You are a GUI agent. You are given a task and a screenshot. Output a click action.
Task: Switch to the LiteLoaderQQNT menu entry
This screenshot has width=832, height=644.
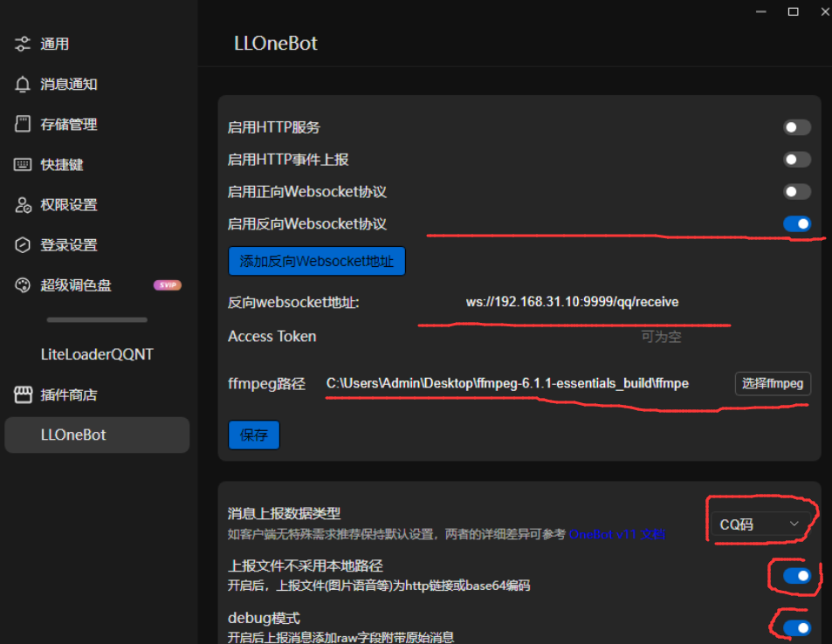(96, 354)
